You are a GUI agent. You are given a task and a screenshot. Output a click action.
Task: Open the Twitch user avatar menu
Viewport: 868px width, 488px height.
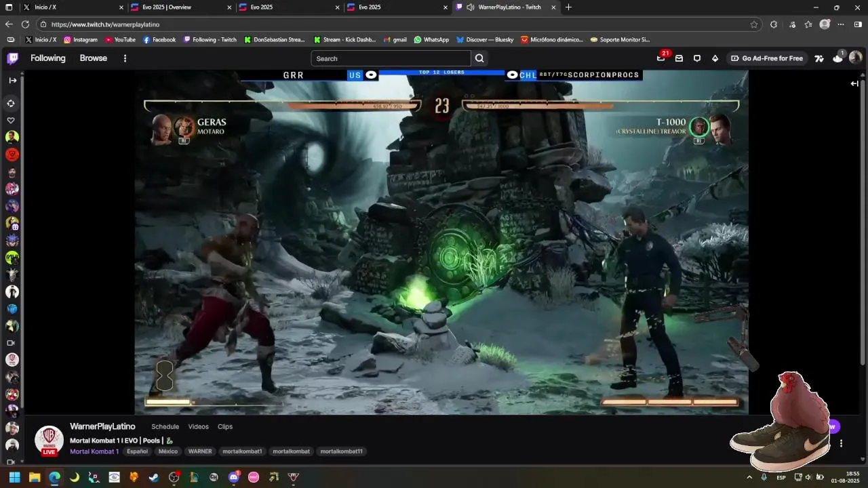[x=856, y=58]
